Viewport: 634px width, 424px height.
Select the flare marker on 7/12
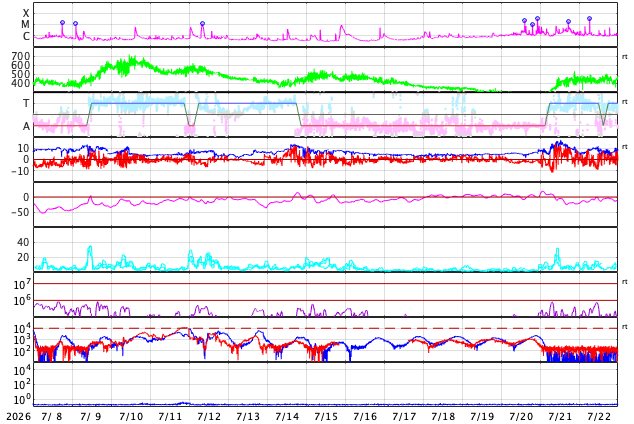point(203,23)
